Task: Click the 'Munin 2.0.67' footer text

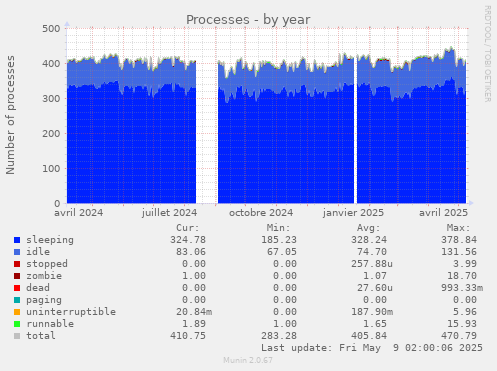Action: (x=248, y=360)
